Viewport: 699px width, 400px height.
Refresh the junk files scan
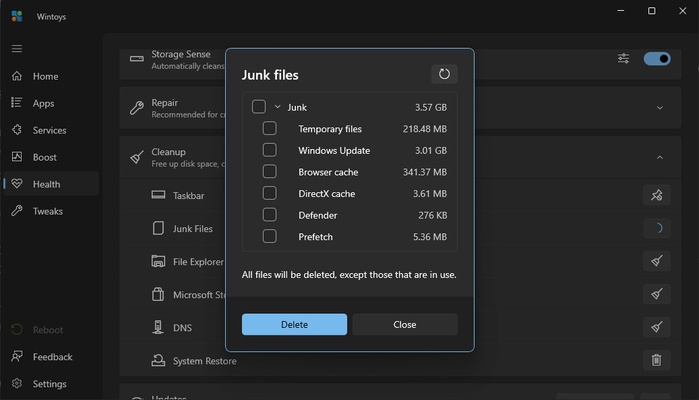point(444,74)
